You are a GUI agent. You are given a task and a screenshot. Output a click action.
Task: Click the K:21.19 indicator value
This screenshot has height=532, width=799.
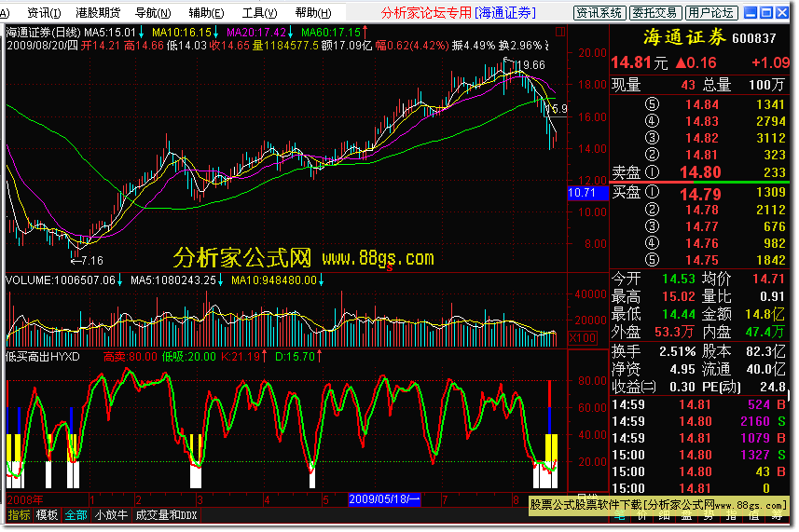[x=241, y=357]
